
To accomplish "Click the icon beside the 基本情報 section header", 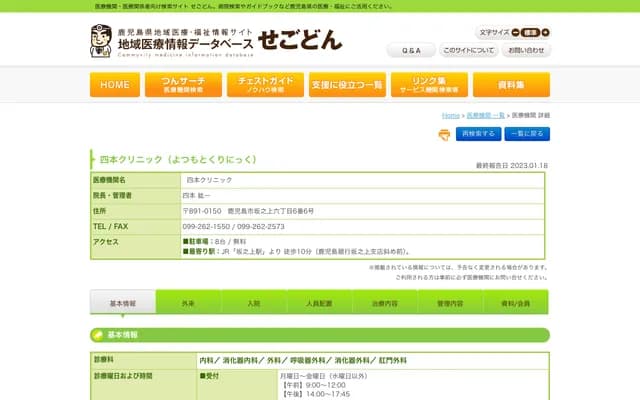I will [x=98, y=336].
